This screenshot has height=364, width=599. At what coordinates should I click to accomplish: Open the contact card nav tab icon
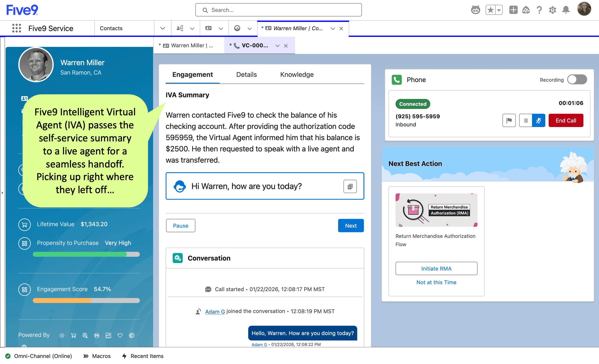click(x=208, y=28)
